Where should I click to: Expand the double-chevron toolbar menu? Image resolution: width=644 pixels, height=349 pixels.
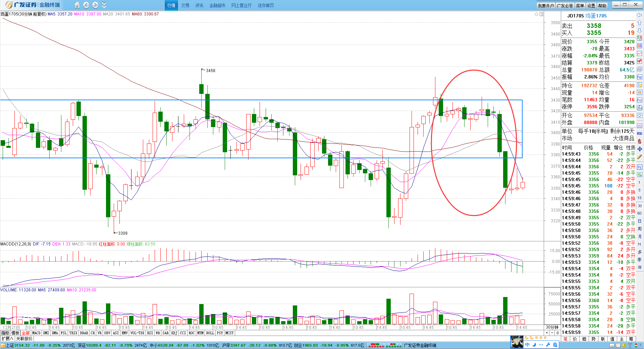(104, 5)
